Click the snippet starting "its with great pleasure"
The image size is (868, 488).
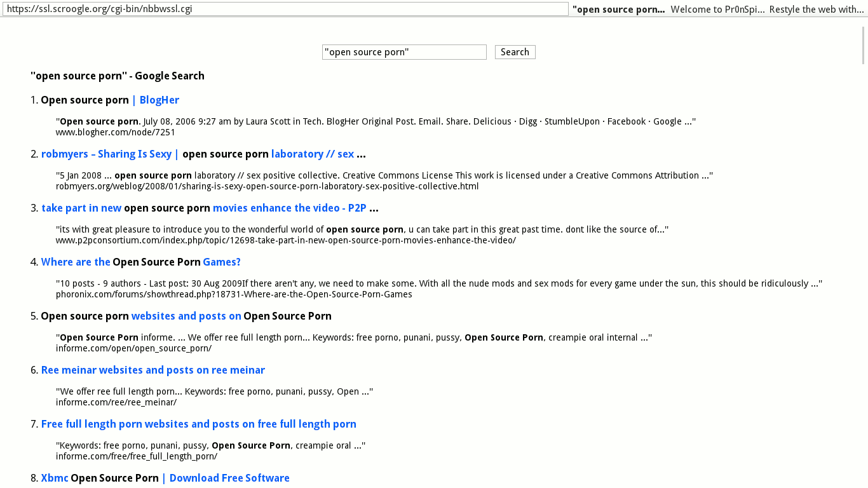click(362, 229)
